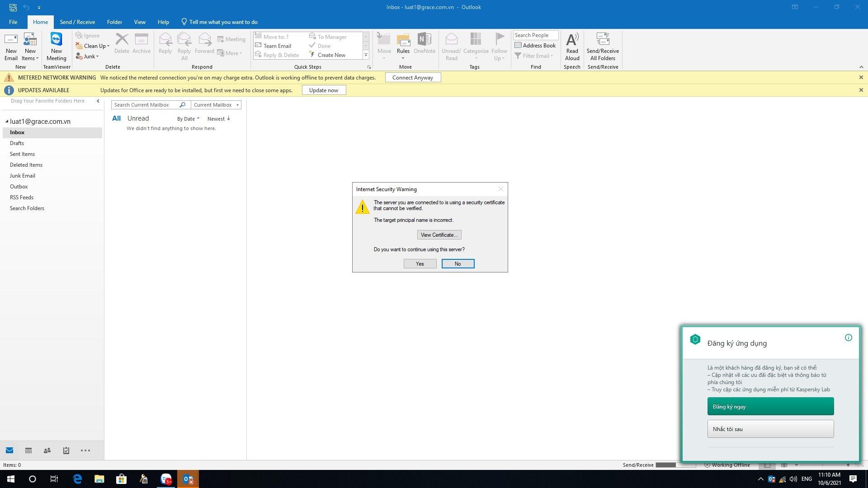
Task: Collapse the luat1@grace.com.vn account tree
Action: coord(7,121)
